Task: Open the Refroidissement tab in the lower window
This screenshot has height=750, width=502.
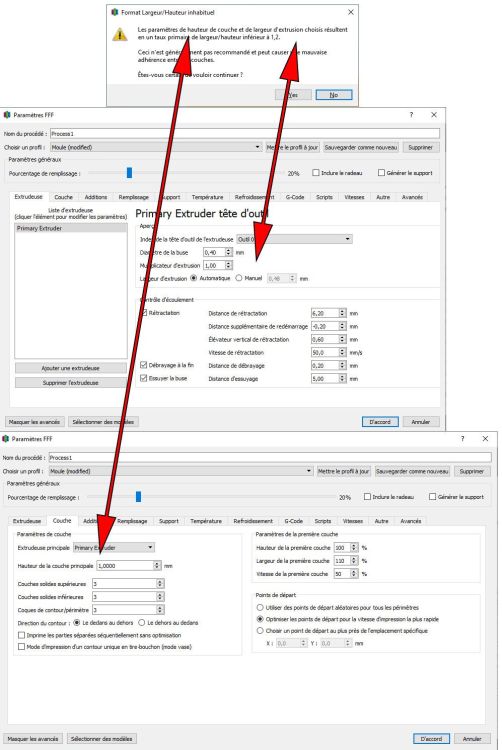Action: pyautogui.click(x=253, y=521)
